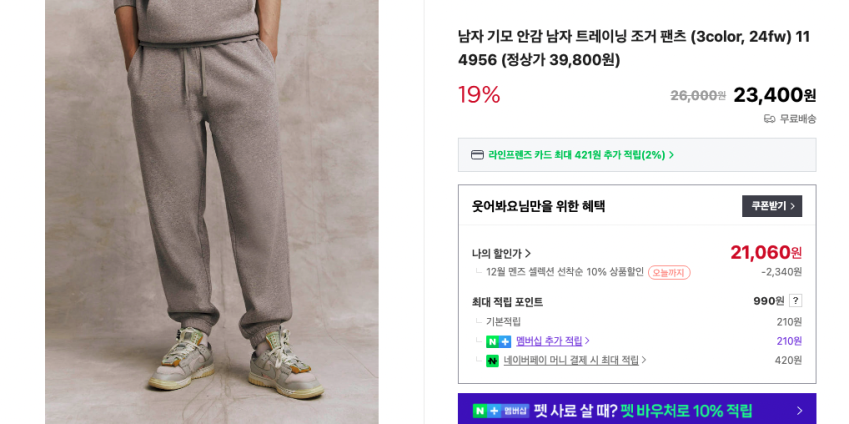Click 펫 사료 살 때 banner text
849x424 pixels.
(576, 410)
